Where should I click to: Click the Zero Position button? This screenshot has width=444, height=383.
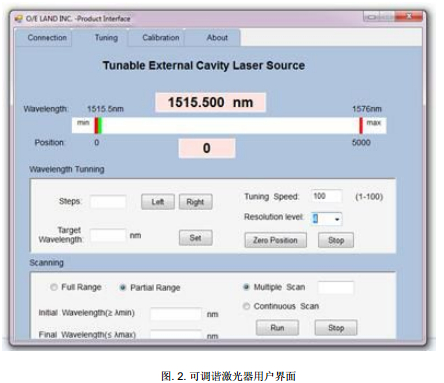click(275, 240)
